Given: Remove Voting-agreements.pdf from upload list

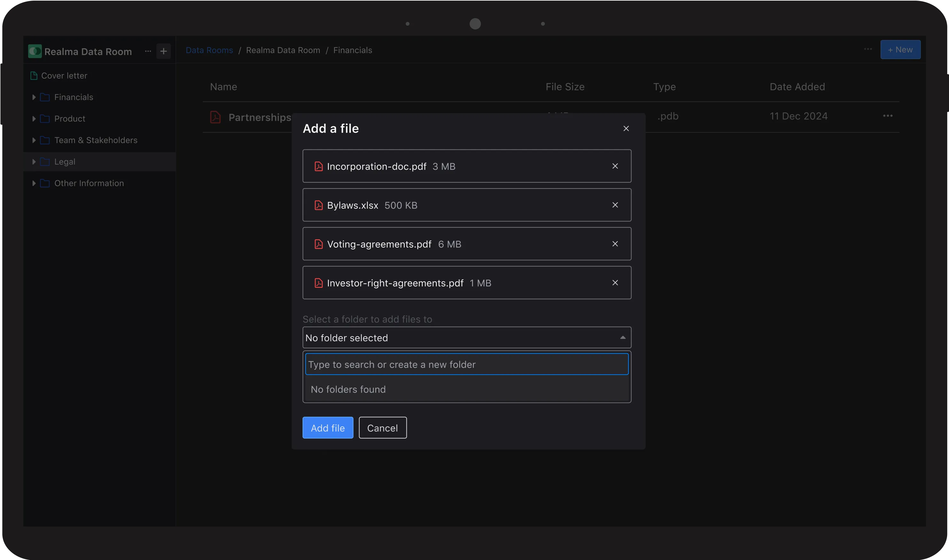Looking at the screenshot, I should [615, 244].
